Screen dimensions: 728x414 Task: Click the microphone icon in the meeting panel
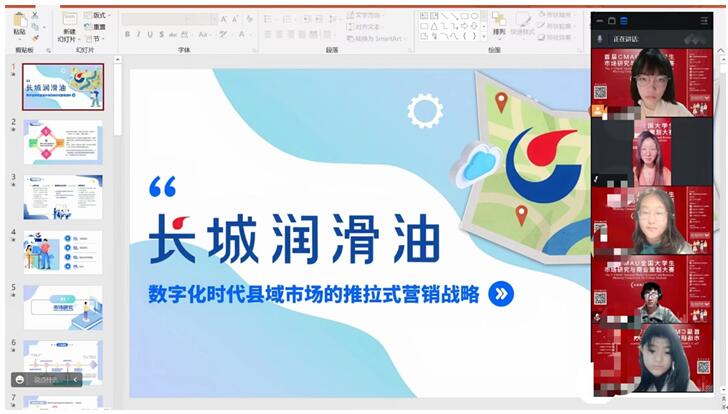coord(600,39)
